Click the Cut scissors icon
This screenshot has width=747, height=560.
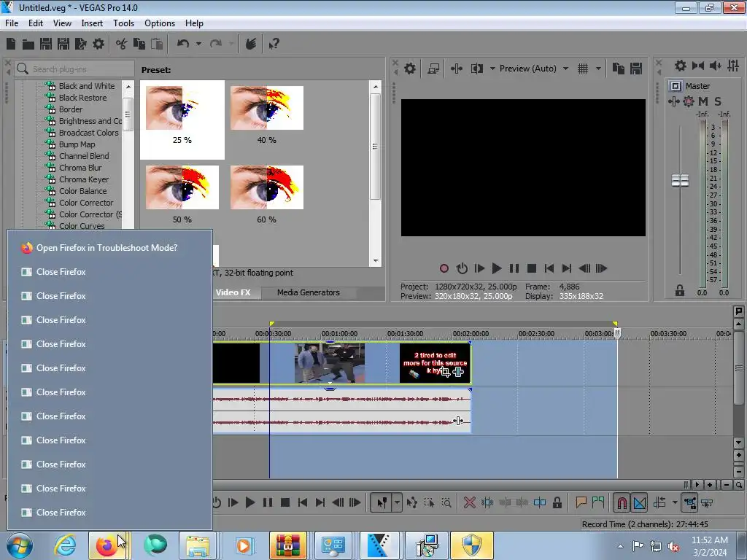coord(122,44)
